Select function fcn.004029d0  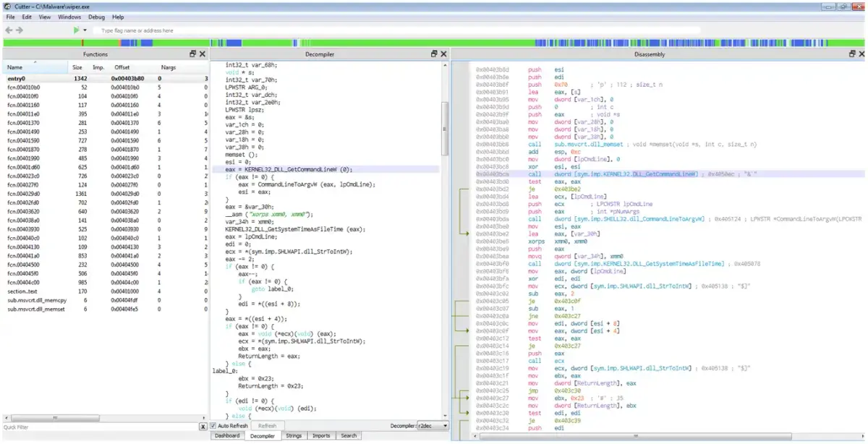[x=106, y=194]
